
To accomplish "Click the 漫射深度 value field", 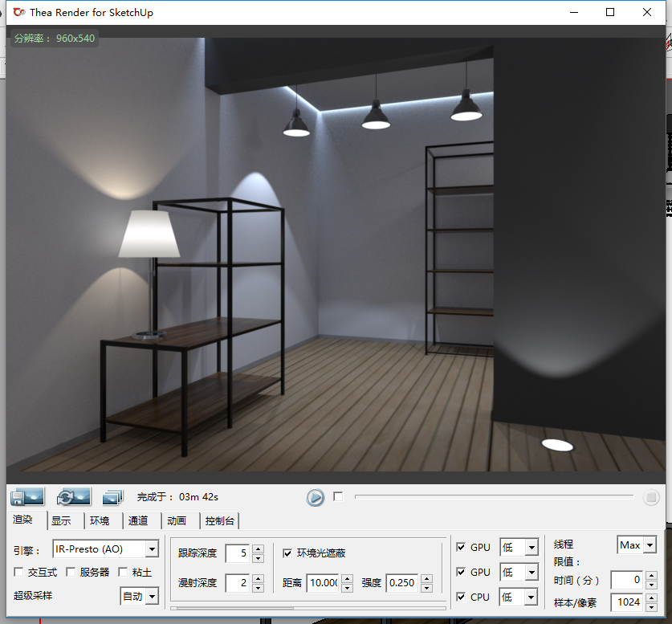I will point(237,583).
